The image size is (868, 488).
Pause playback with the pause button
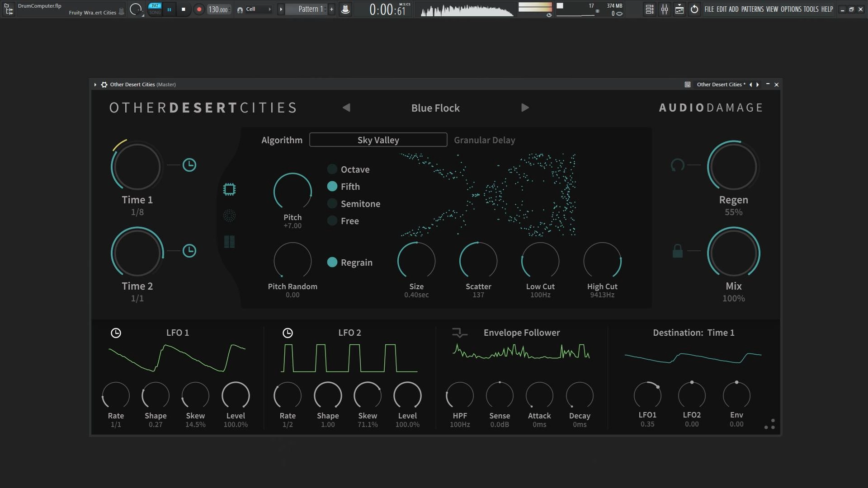point(169,9)
